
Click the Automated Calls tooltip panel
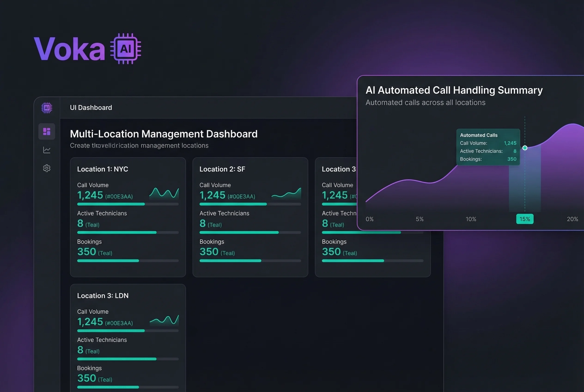(x=488, y=147)
